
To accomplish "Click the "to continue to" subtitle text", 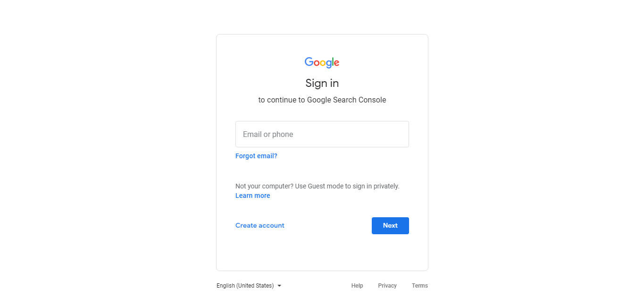I will coord(281,100).
